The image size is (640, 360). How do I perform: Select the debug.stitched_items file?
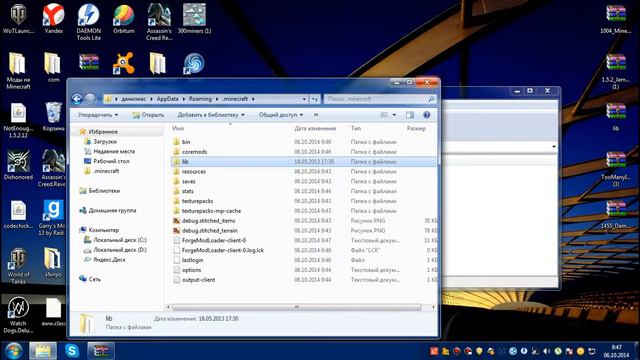click(303, 220)
